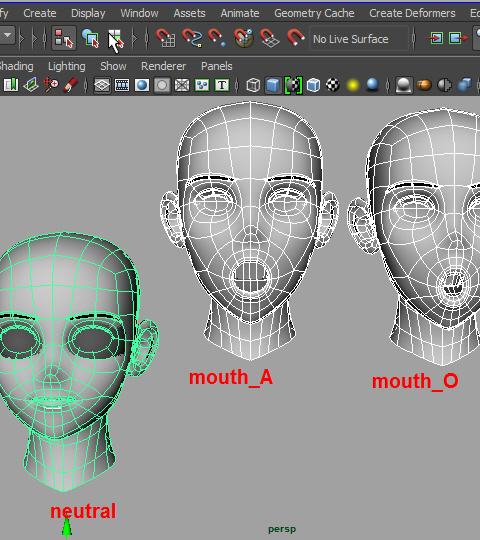Click the Make selected object live magnet
This screenshot has height=540, width=480.
(295, 38)
